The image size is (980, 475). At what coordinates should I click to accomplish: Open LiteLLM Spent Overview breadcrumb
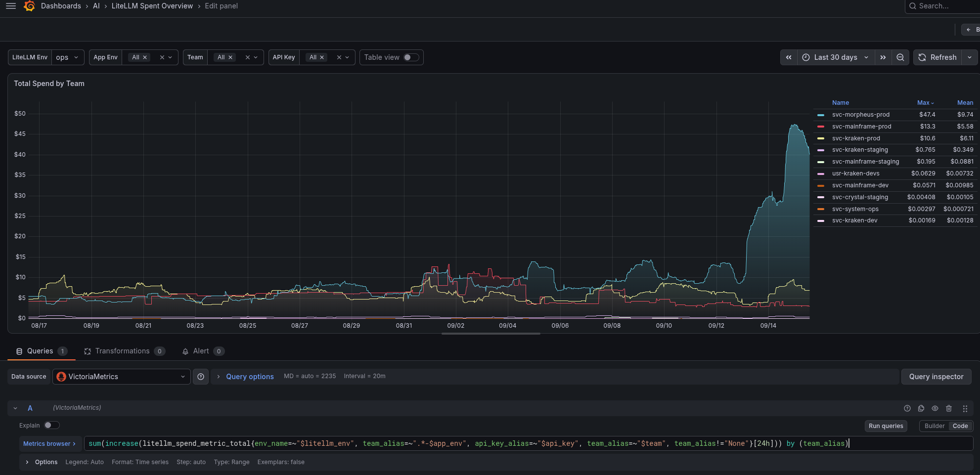(x=152, y=6)
